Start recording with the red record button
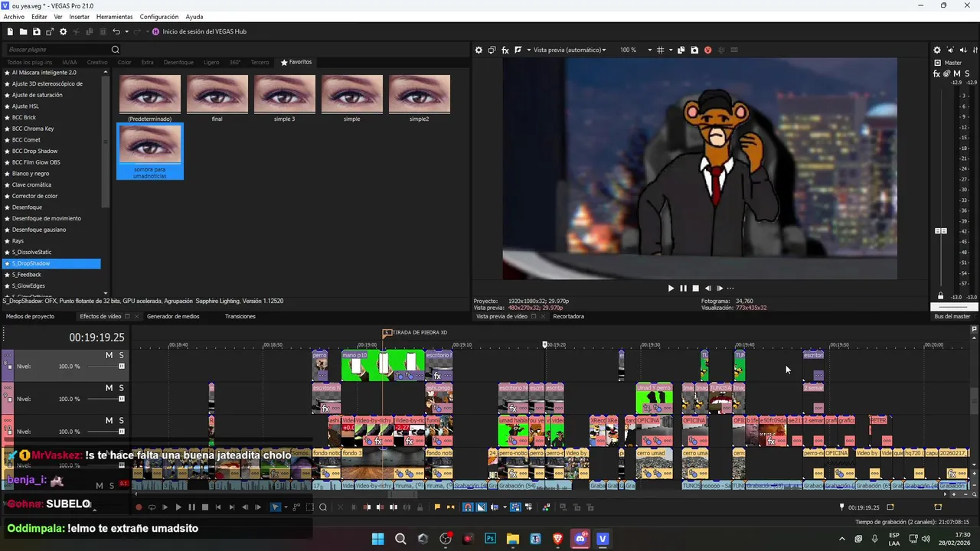Viewport: 980px width, 551px height. [x=139, y=507]
